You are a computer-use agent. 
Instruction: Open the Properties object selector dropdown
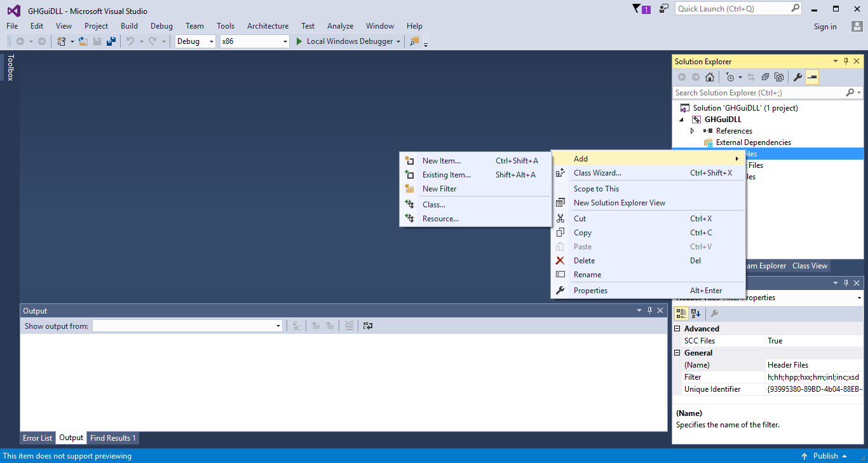point(859,298)
